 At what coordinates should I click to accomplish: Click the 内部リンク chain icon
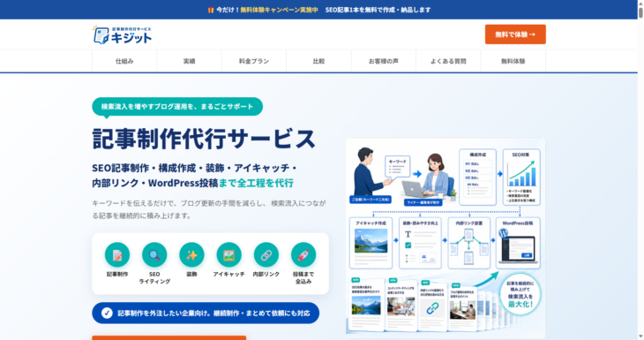(266, 255)
